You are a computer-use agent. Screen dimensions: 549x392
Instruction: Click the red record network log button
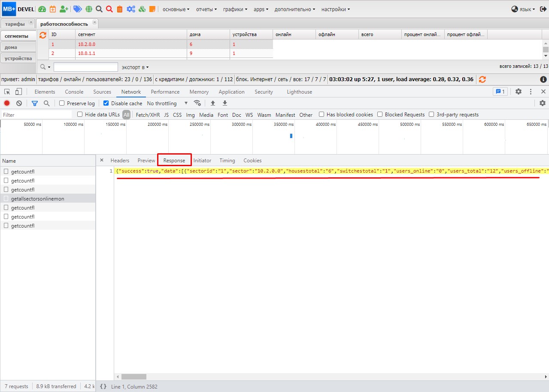coord(7,103)
